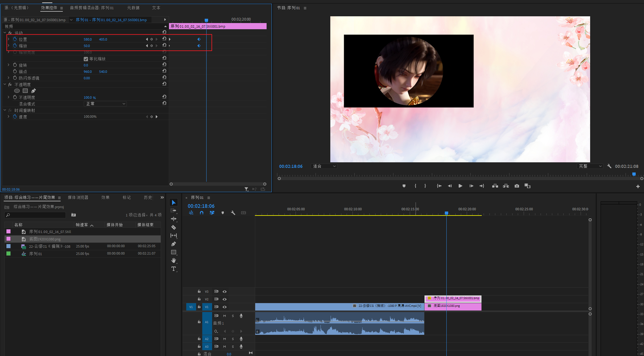Click the Export Frame camera icon
The height and width of the screenshot is (356, 644).
point(517,186)
